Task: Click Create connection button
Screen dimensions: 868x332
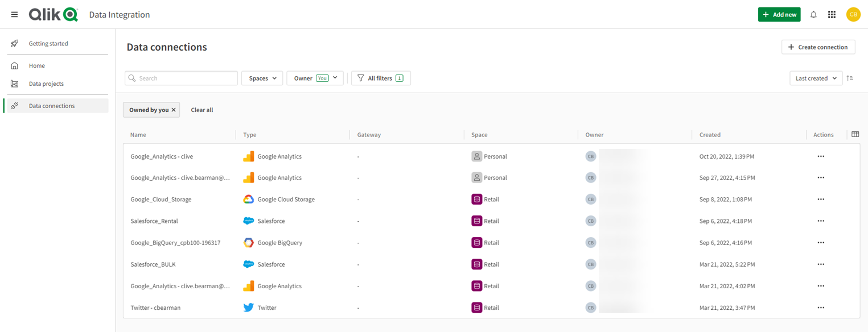Action: coord(818,47)
